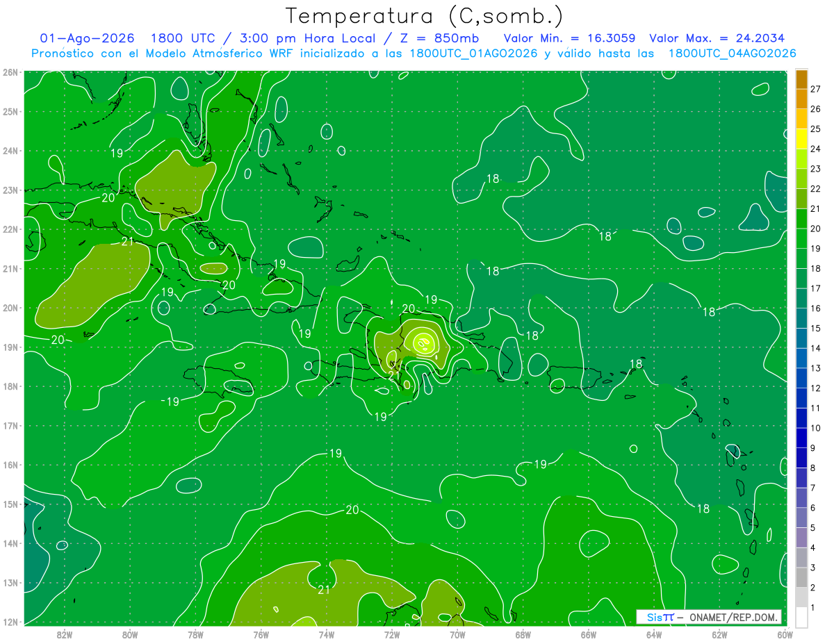Click the "17N" latitude axis label
834x644 pixels.
pos(10,426)
